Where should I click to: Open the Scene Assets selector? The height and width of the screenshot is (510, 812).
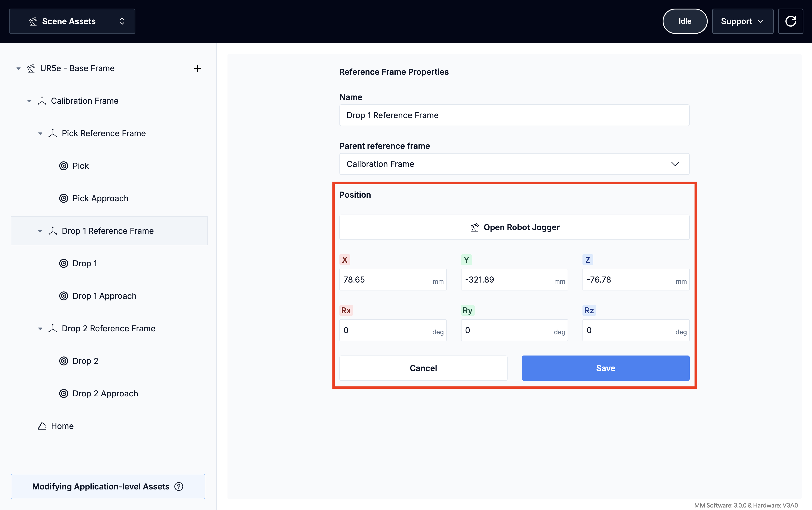[72, 21]
